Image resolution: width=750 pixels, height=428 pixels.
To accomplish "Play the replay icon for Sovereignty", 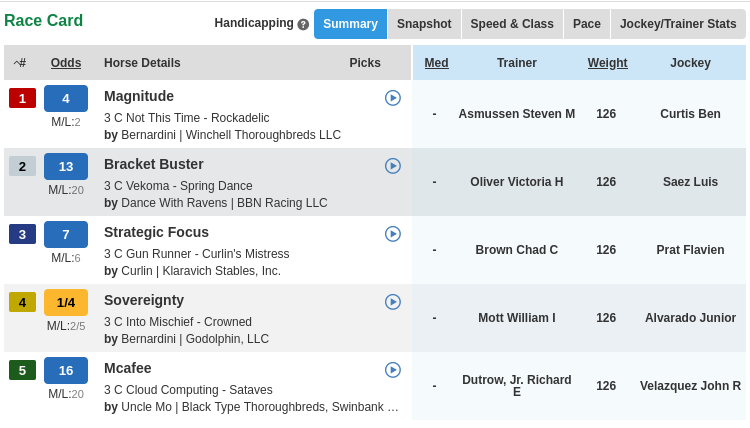I will (392, 302).
